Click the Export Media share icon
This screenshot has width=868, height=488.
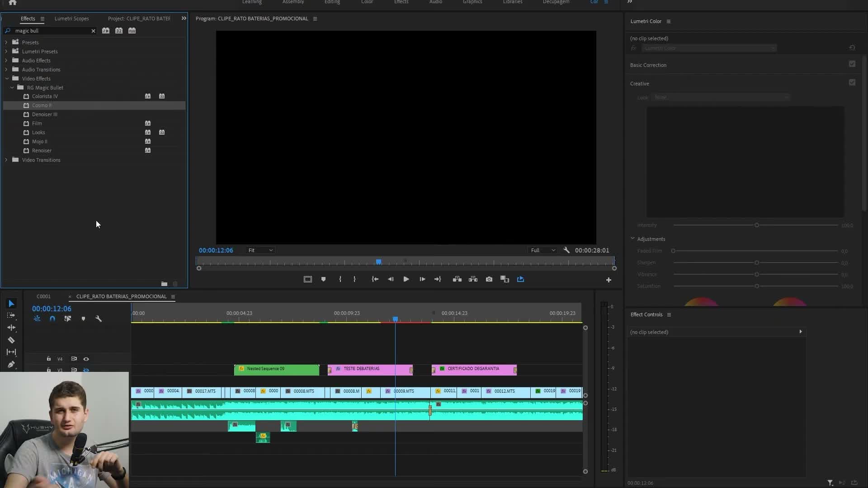(520, 279)
